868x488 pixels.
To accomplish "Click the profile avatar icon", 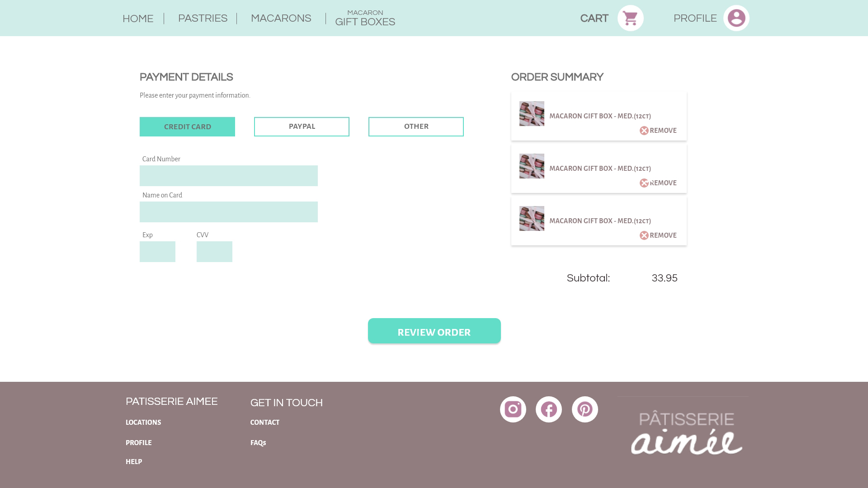I will pyautogui.click(x=736, y=18).
